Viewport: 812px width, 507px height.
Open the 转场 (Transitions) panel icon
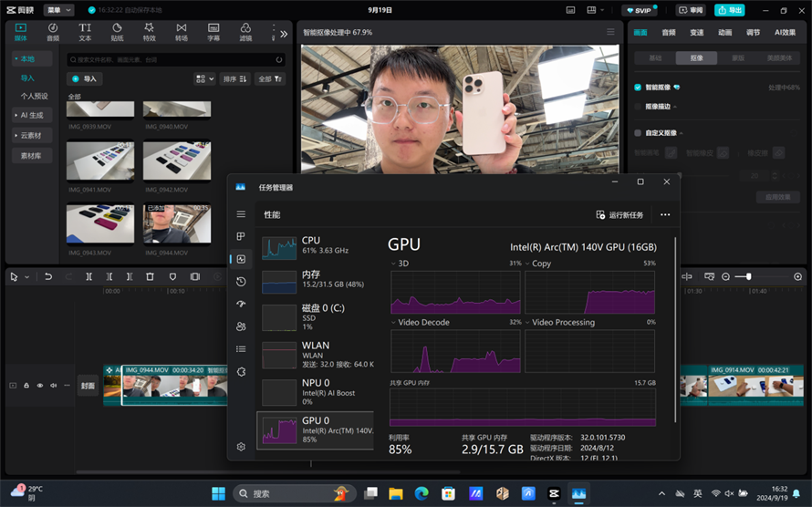click(181, 32)
